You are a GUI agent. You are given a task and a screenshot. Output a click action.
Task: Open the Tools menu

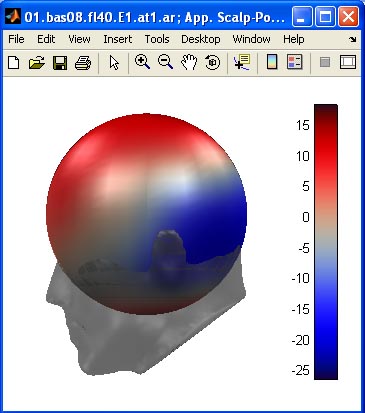(x=157, y=39)
